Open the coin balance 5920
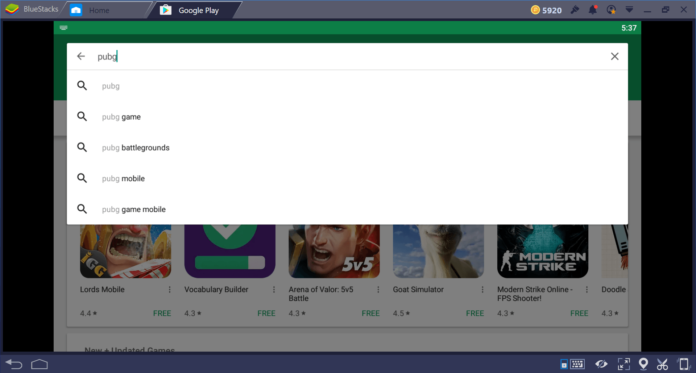696x373 pixels. 546,10
